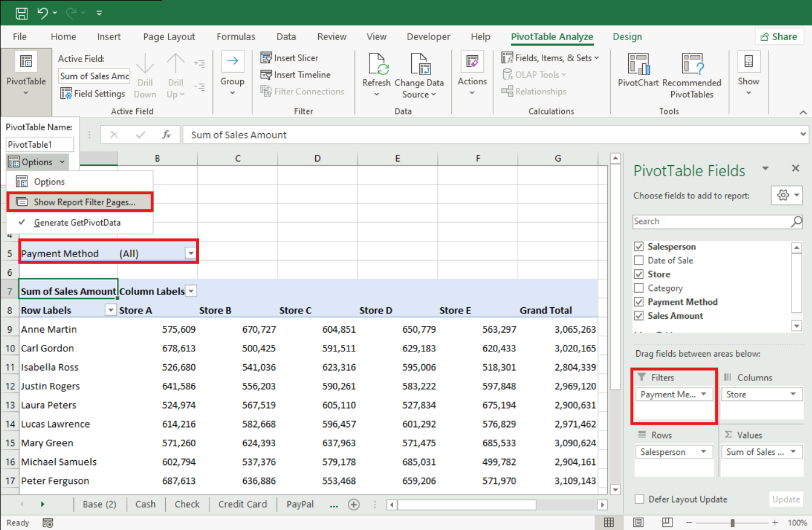Open Field Settings
The width and height of the screenshot is (812, 530).
93,94
